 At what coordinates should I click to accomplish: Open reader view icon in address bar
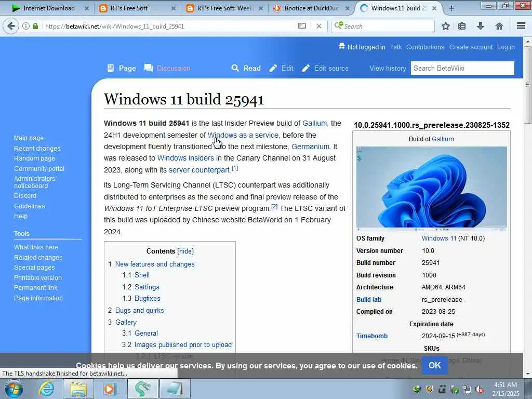click(x=302, y=26)
